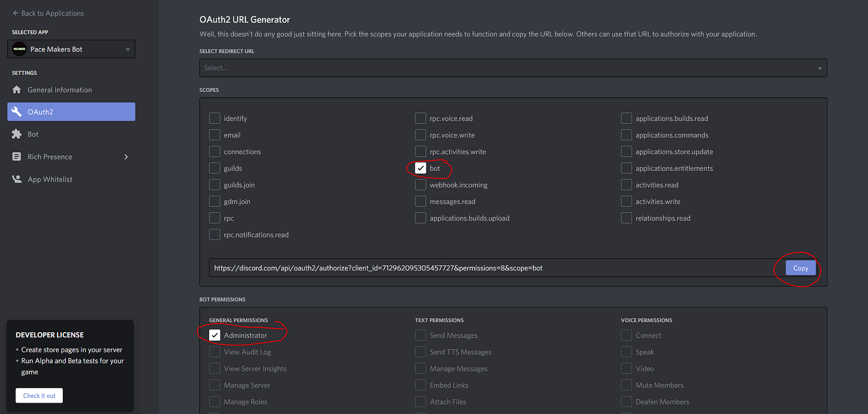This screenshot has width=868, height=414.
Task: Tick applications.builds.upload scope
Action: [421, 218]
